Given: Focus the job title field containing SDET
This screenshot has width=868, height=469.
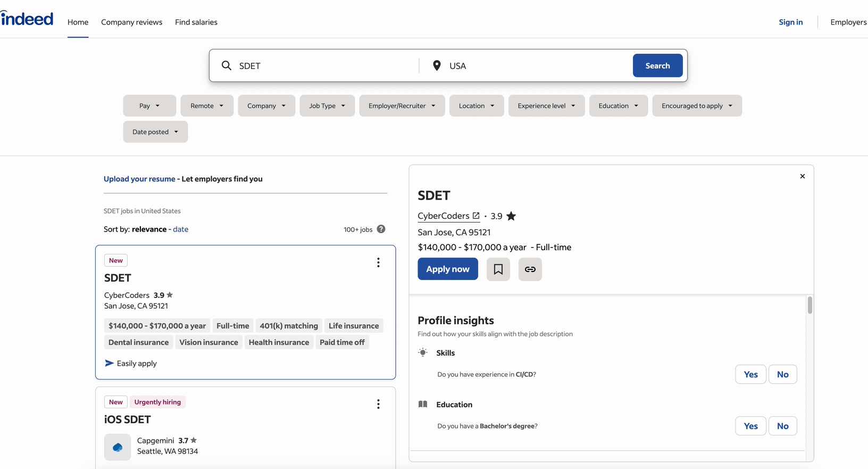Looking at the screenshot, I should (325, 65).
